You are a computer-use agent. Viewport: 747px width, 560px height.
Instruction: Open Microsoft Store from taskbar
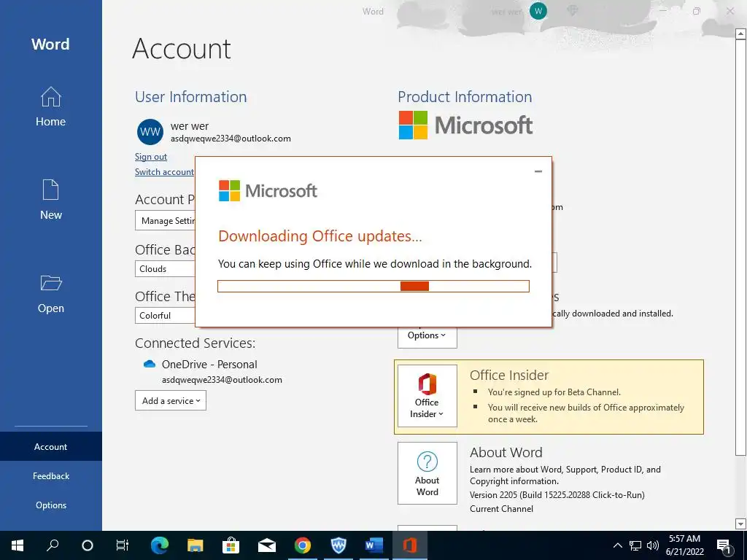click(231, 545)
